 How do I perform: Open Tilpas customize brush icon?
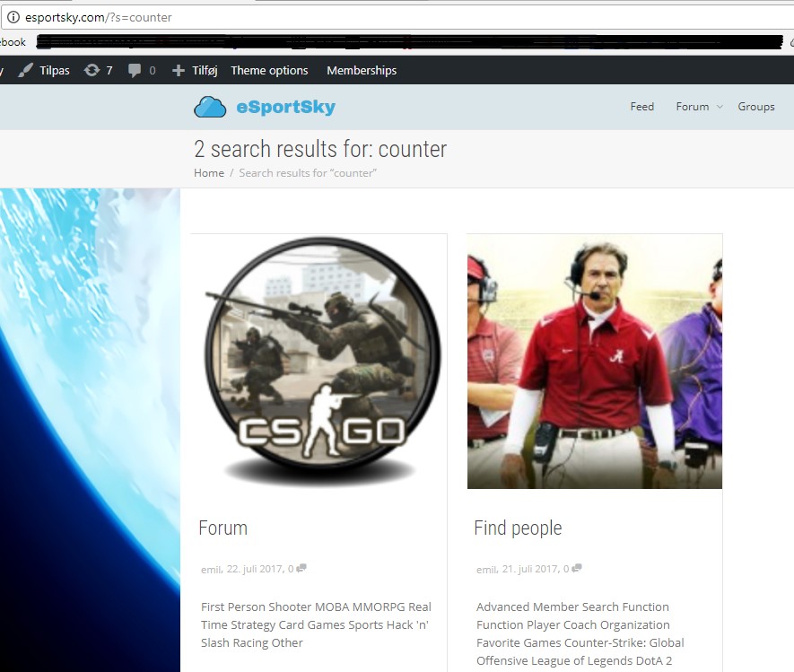(x=25, y=70)
